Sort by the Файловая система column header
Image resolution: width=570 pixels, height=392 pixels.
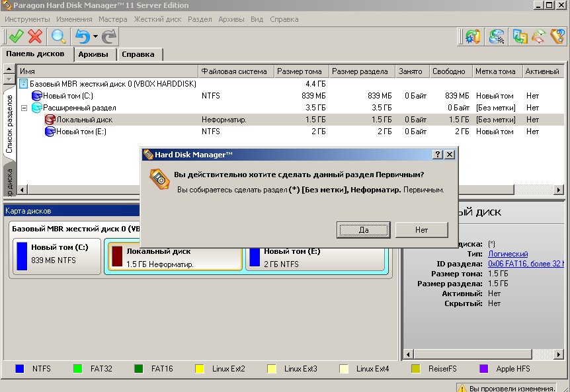pos(234,71)
